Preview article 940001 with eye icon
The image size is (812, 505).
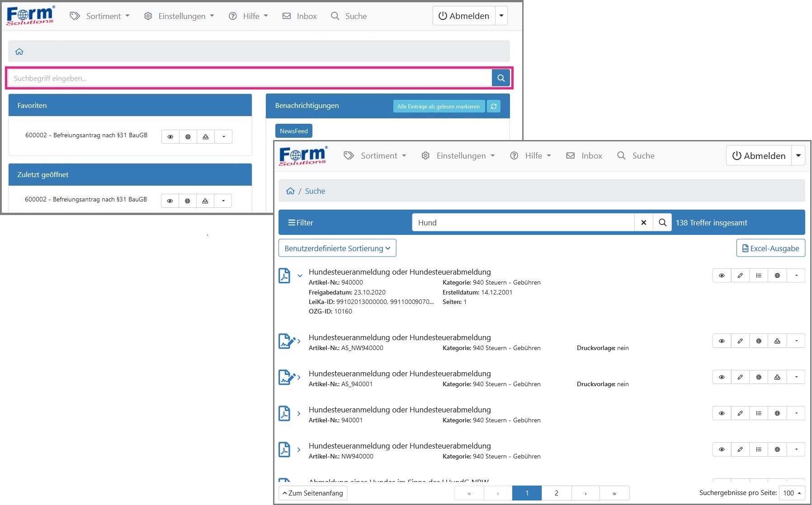(x=722, y=413)
